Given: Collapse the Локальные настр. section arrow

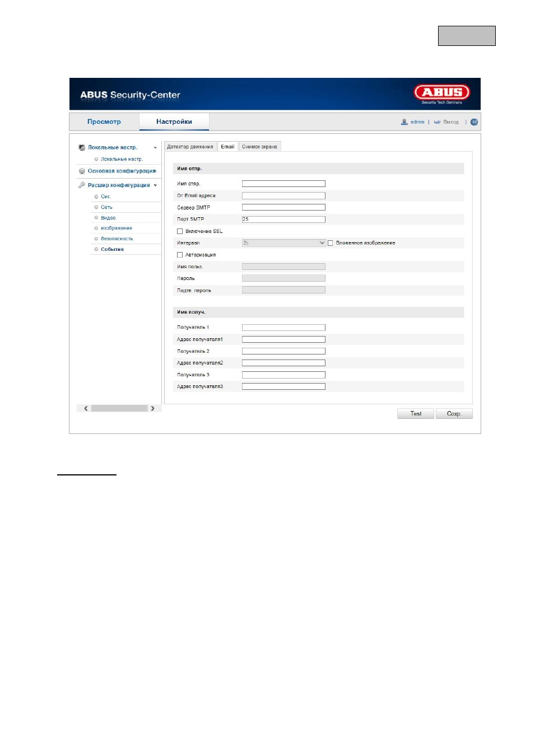Looking at the screenshot, I should (155, 148).
